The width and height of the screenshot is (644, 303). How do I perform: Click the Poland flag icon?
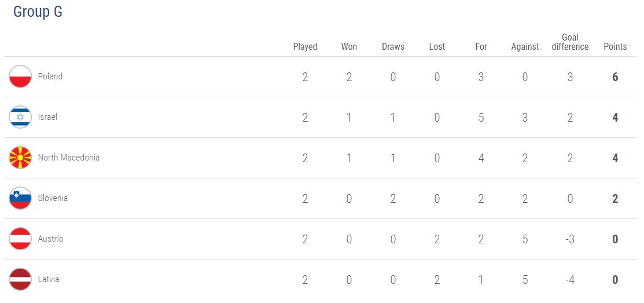pos(20,76)
